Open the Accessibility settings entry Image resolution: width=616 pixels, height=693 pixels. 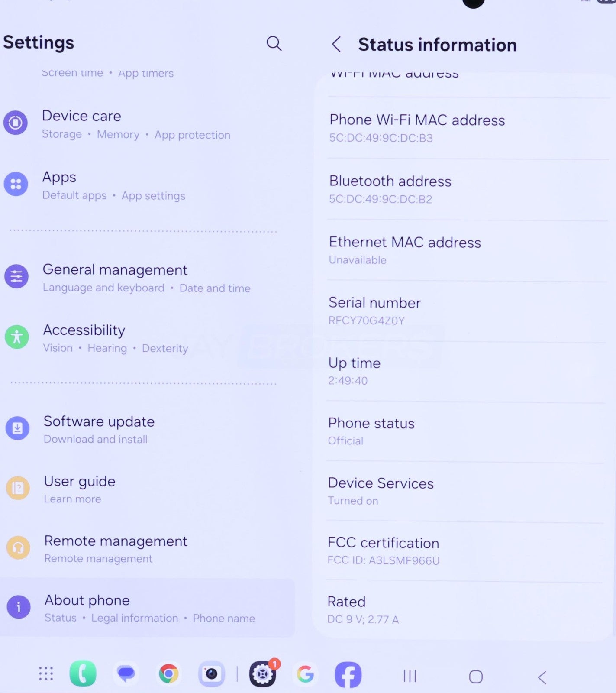[115, 338]
